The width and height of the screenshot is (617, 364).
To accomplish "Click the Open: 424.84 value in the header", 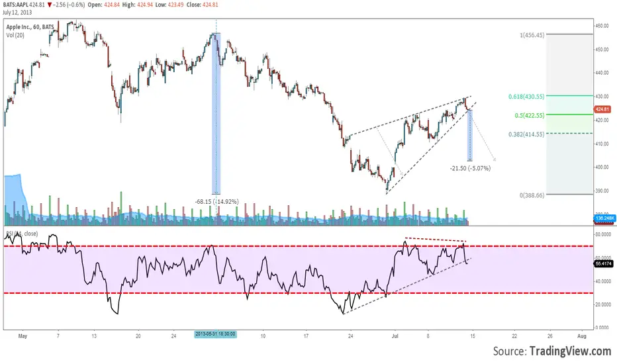I will [x=105, y=5].
